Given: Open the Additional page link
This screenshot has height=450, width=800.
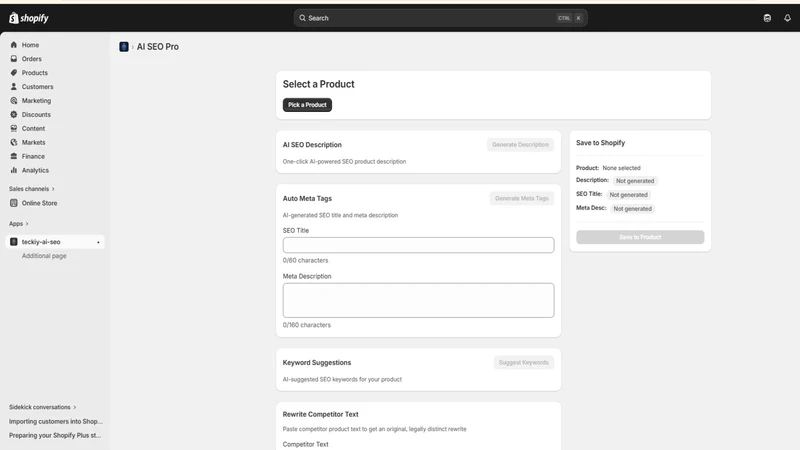Looking at the screenshot, I should 44,256.
